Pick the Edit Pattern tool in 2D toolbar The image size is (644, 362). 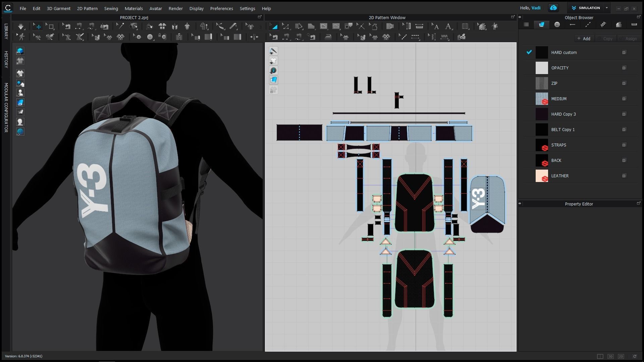(x=285, y=26)
